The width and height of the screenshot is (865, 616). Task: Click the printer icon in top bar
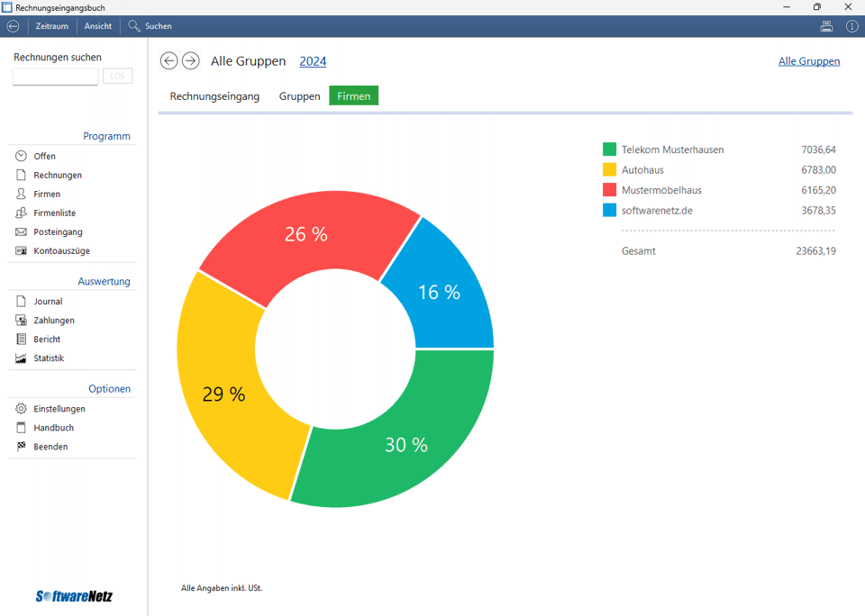tap(826, 26)
